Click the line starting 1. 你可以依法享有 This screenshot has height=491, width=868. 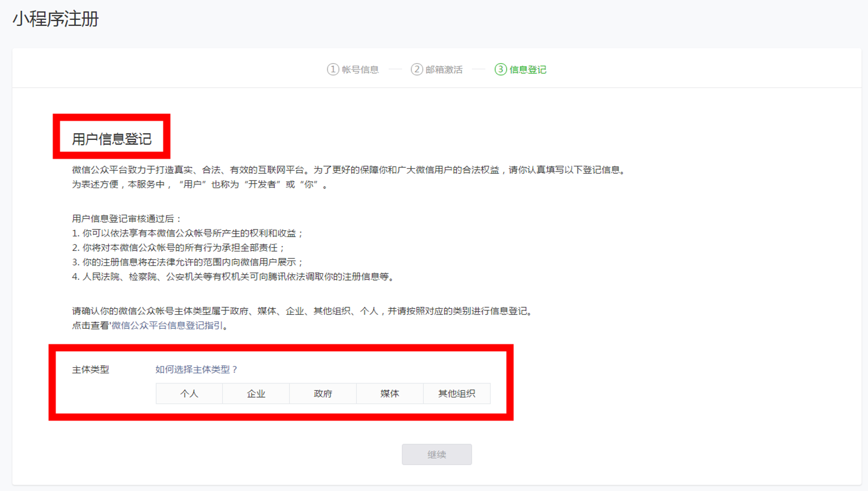point(188,233)
